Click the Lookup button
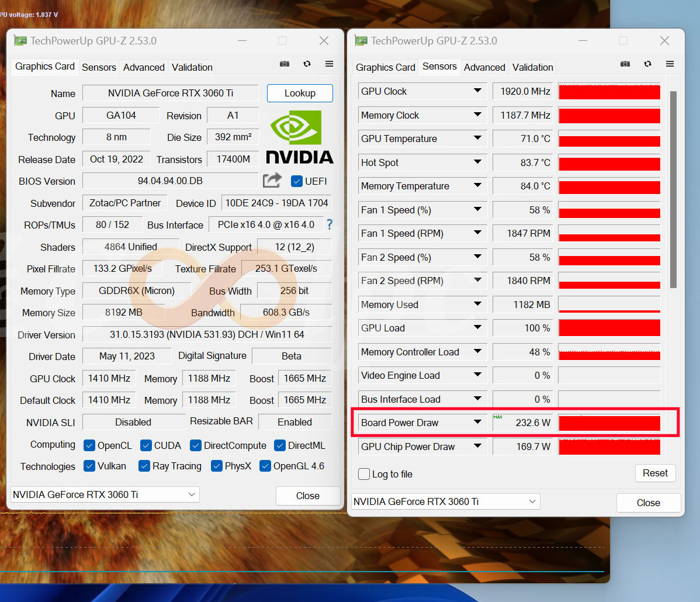Image resolution: width=700 pixels, height=602 pixels. [300, 93]
